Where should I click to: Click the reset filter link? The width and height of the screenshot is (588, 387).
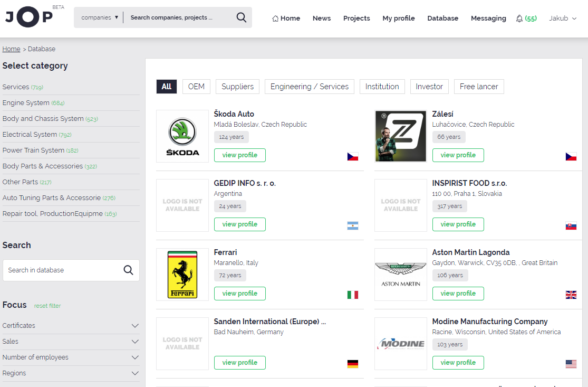(x=47, y=306)
